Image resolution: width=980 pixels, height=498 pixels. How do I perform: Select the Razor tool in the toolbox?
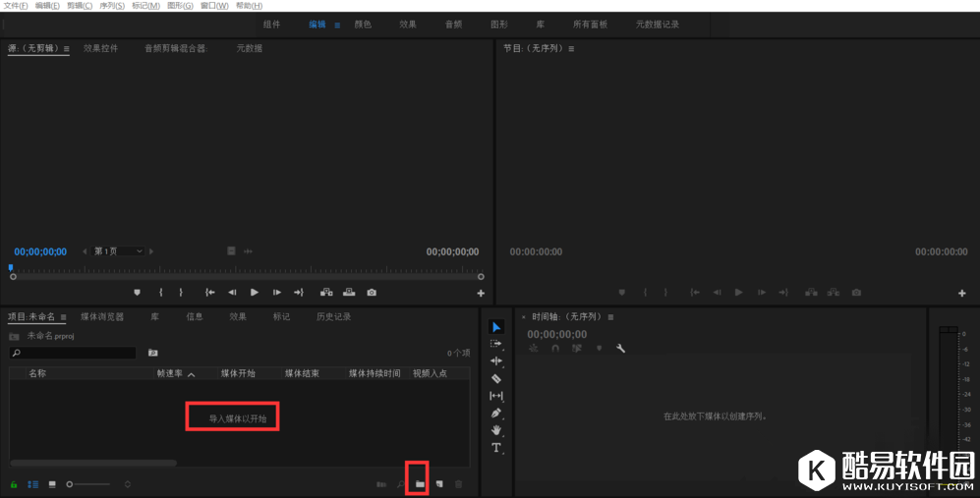(496, 378)
